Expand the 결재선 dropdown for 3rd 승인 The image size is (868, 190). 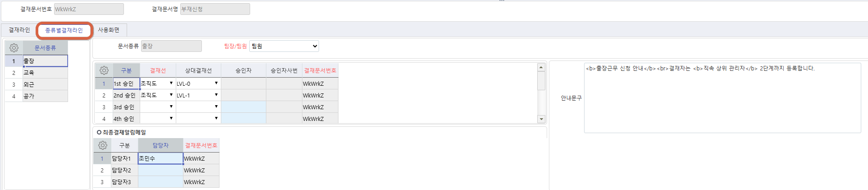(x=171, y=107)
